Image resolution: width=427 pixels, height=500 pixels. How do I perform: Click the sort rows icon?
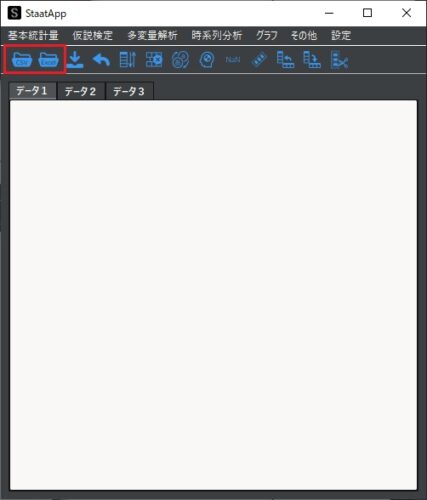coord(128,60)
